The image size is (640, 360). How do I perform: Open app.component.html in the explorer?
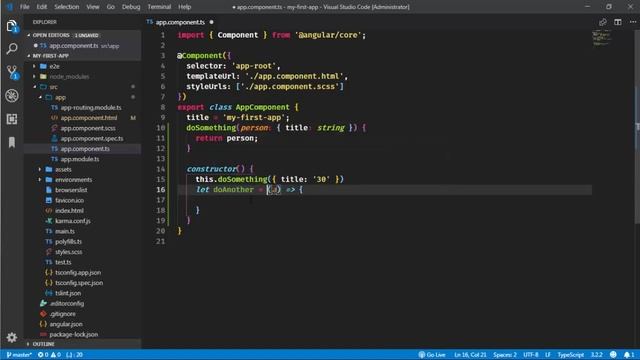tap(89, 118)
